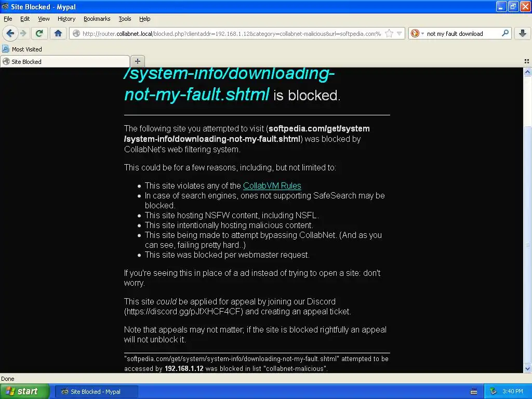Minimize the Mypal window
This screenshot has height=399, width=532.
coord(501,6)
